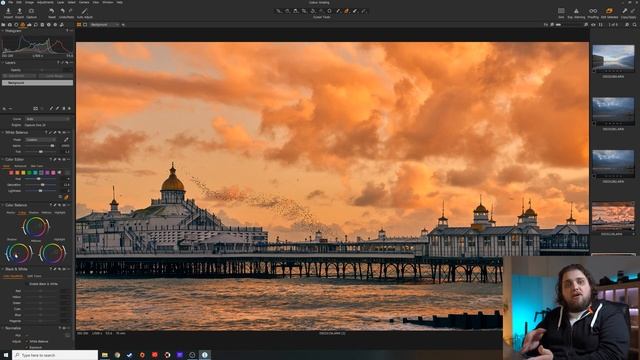Click the Exposure Warning triangle icon
640x360 pixels.
pos(576,11)
